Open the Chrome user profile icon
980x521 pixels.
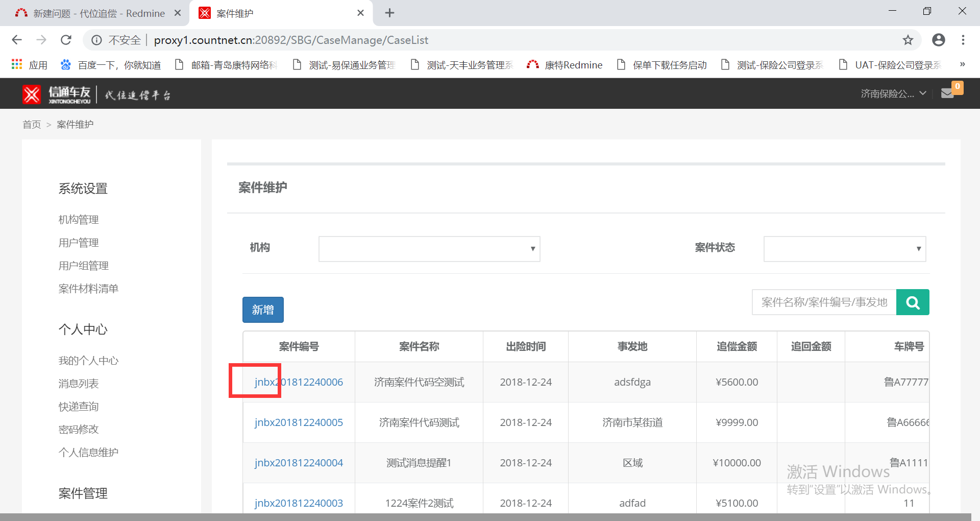(x=938, y=40)
